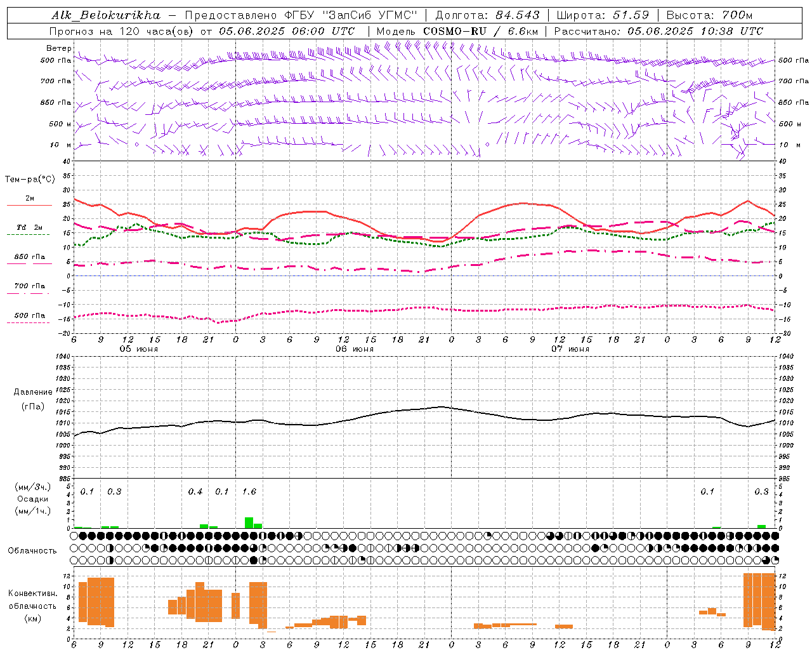Viewport: 812px width, 650px height.
Task: Click the 700 гПа temperature legend label
Action: coord(30,286)
